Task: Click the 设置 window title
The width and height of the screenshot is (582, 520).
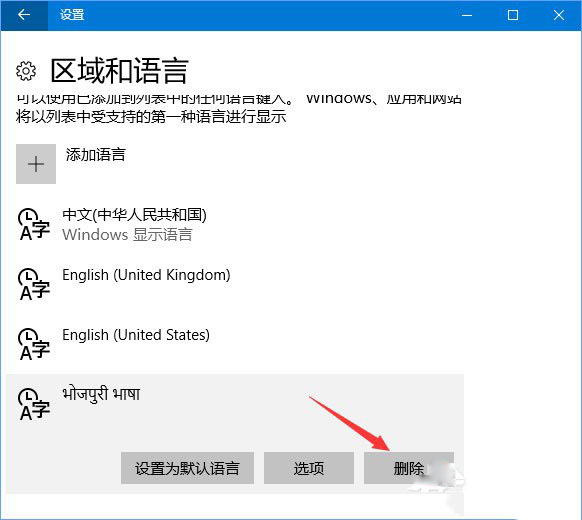Action: (72, 15)
